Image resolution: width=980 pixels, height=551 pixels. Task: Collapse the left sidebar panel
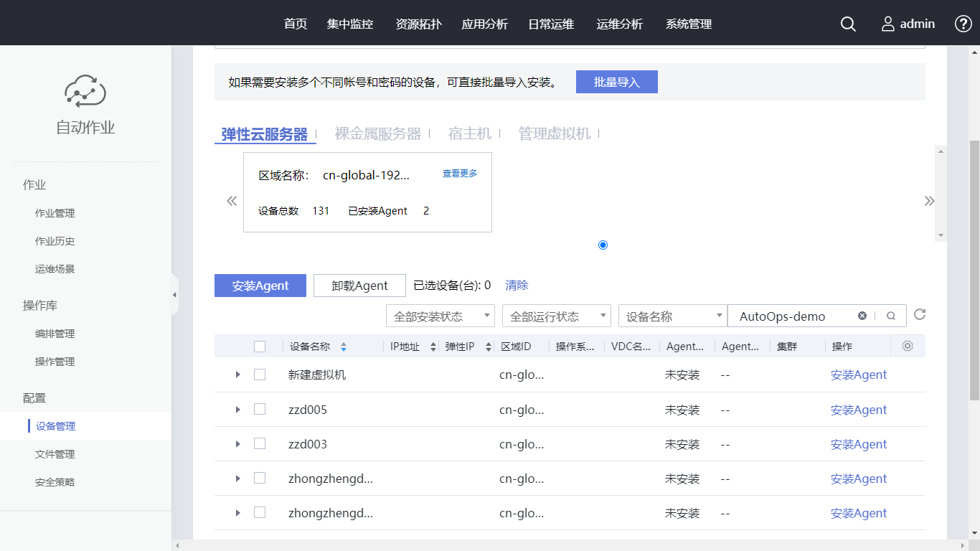(x=174, y=295)
